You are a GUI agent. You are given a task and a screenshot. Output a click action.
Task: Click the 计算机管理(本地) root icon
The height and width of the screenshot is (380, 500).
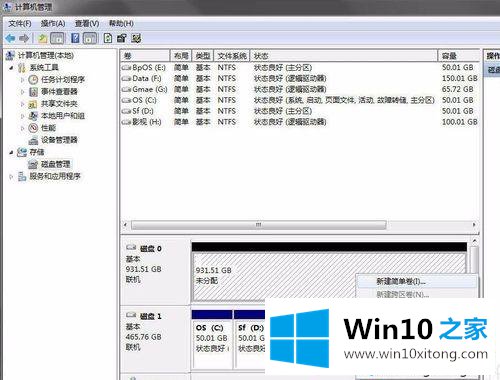point(10,55)
